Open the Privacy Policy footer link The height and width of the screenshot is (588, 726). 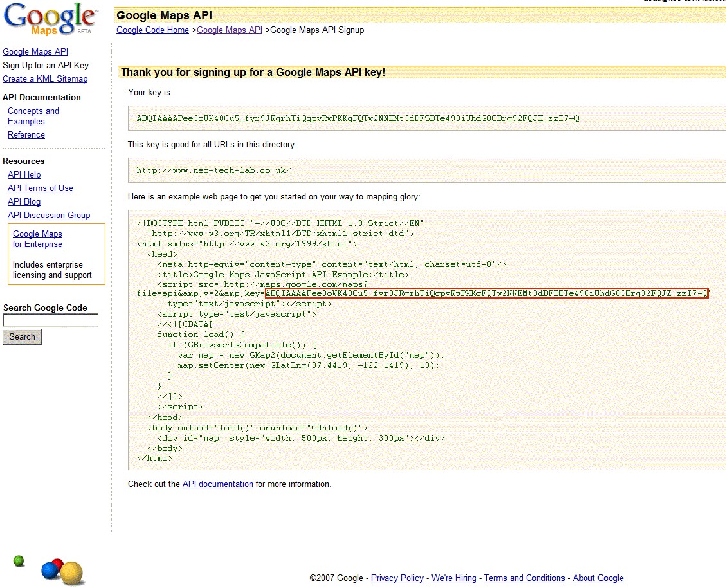coord(397,578)
